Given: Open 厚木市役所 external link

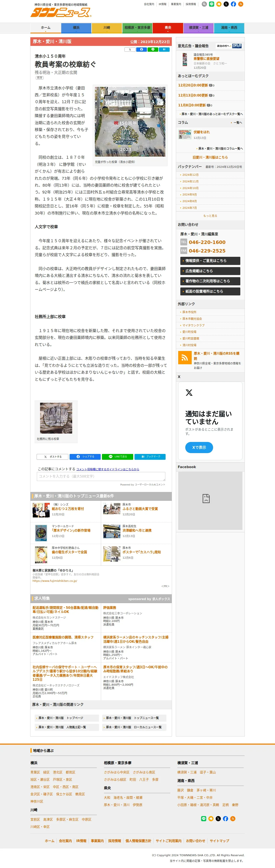Looking at the screenshot, I should [x=189, y=312].
